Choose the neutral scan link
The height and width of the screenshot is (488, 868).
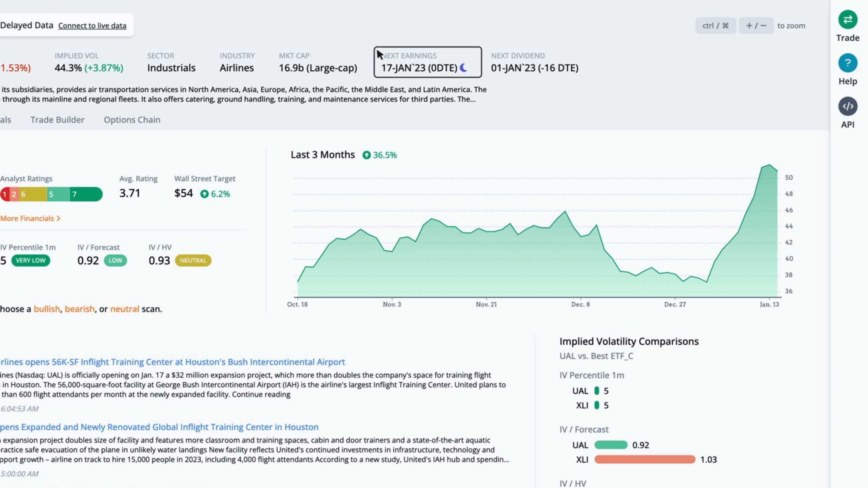click(x=125, y=309)
